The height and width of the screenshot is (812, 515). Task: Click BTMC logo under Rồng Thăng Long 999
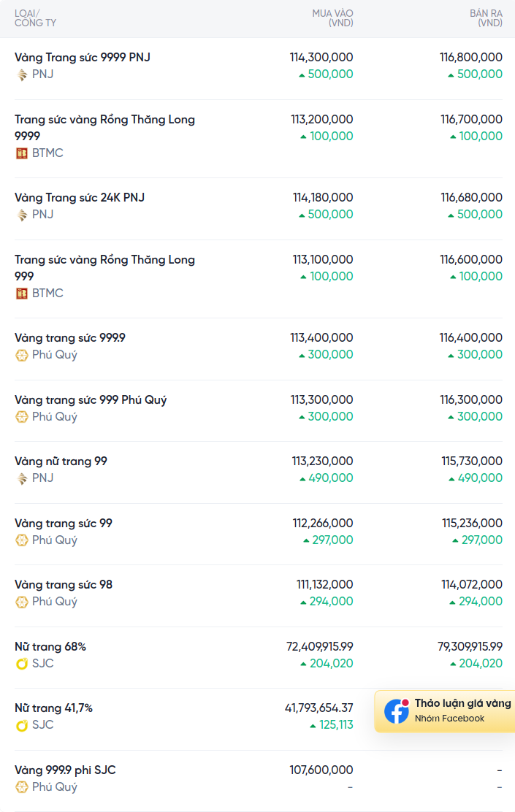click(x=22, y=294)
